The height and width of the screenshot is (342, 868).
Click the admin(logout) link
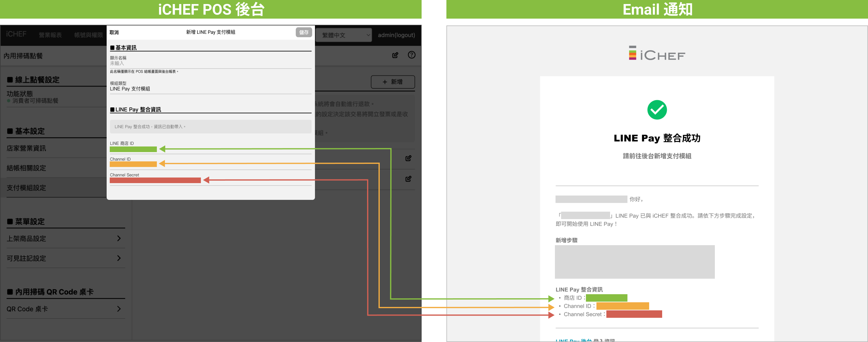pyautogui.click(x=396, y=35)
